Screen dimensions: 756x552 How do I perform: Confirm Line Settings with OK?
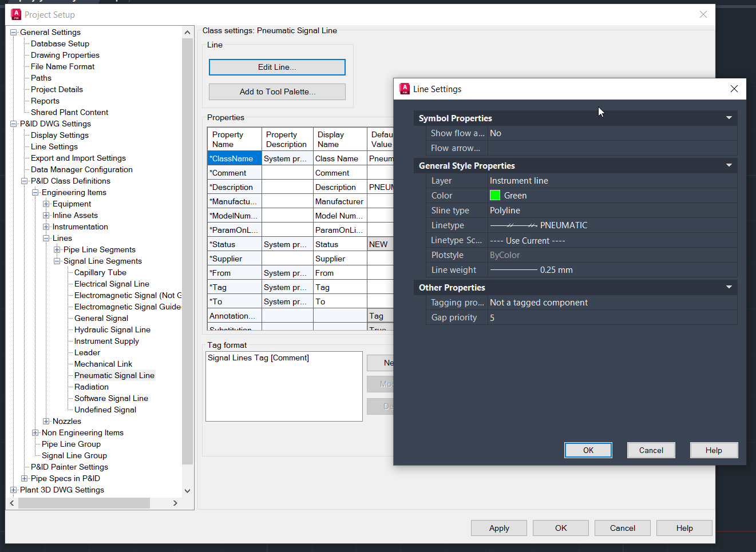[588, 450]
